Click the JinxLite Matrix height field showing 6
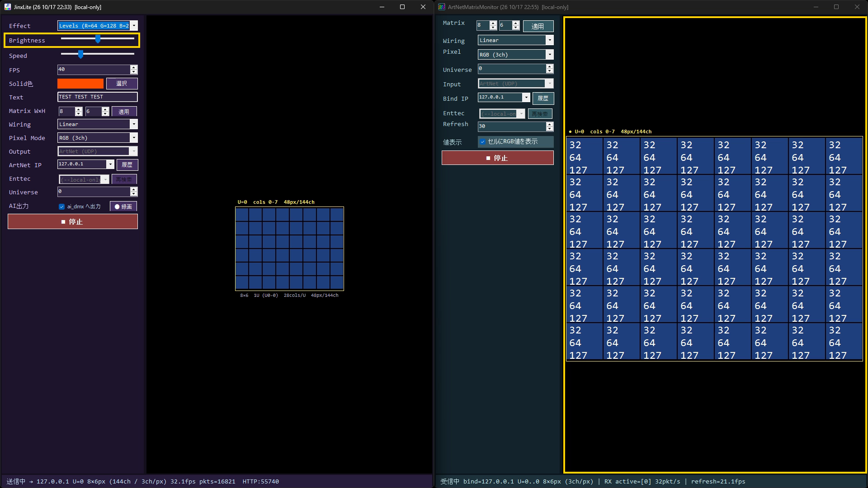The image size is (868, 488). (94, 111)
